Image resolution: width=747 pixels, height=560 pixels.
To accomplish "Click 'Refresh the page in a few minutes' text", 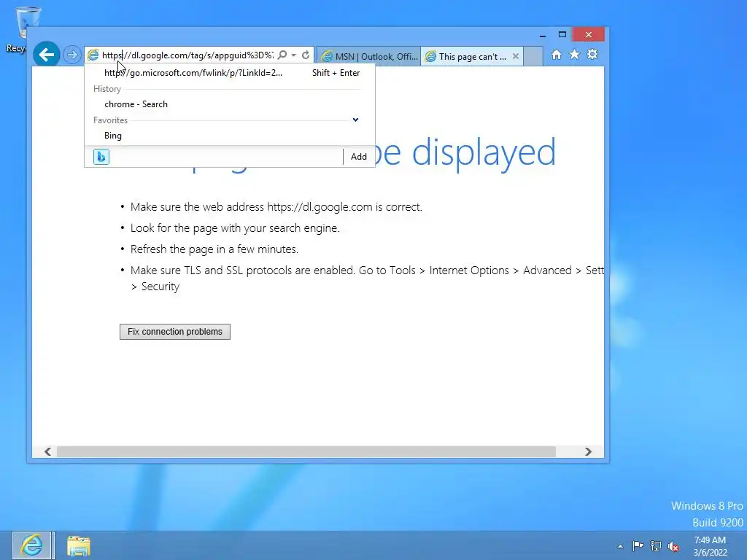I will 214,249.
